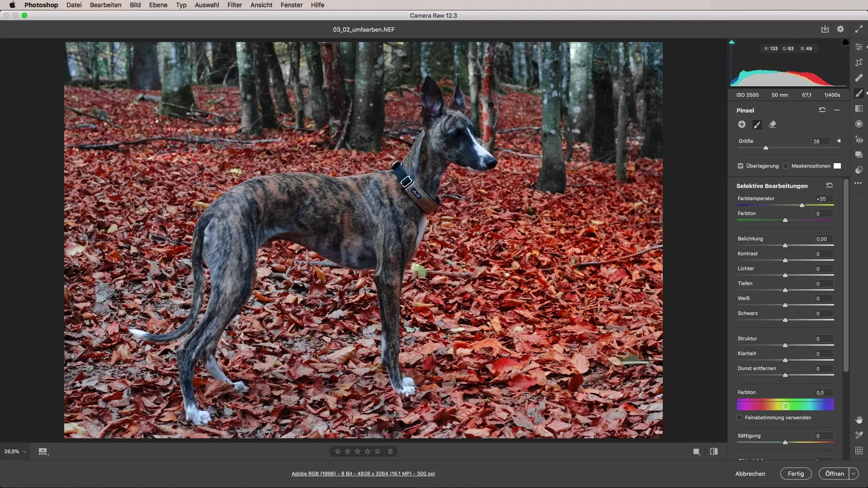
Task: Create a new brush adjustment
Action: tap(742, 124)
